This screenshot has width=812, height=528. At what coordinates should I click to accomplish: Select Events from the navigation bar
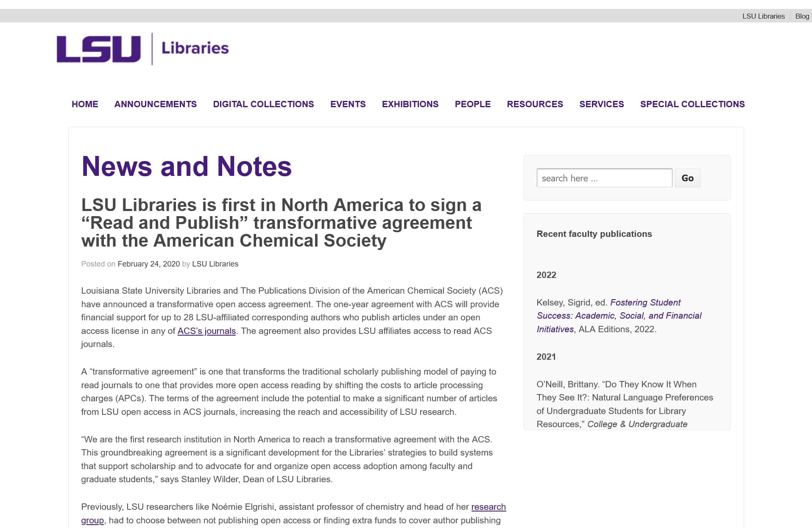pyautogui.click(x=348, y=104)
